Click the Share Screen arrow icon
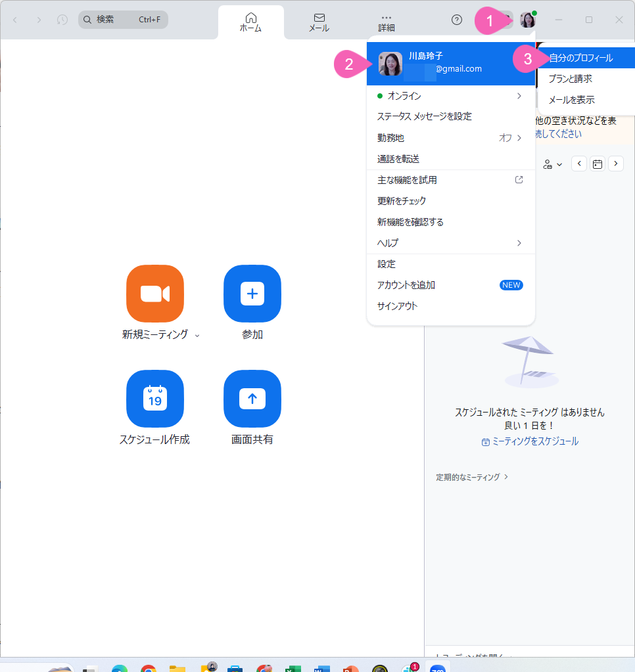Image resolution: width=635 pixels, height=672 pixels. [252, 399]
